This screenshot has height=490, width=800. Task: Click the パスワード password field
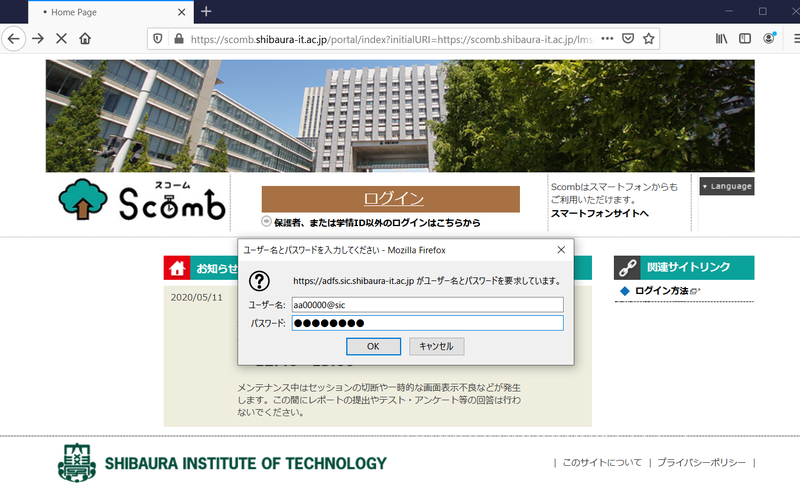(x=428, y=323)
